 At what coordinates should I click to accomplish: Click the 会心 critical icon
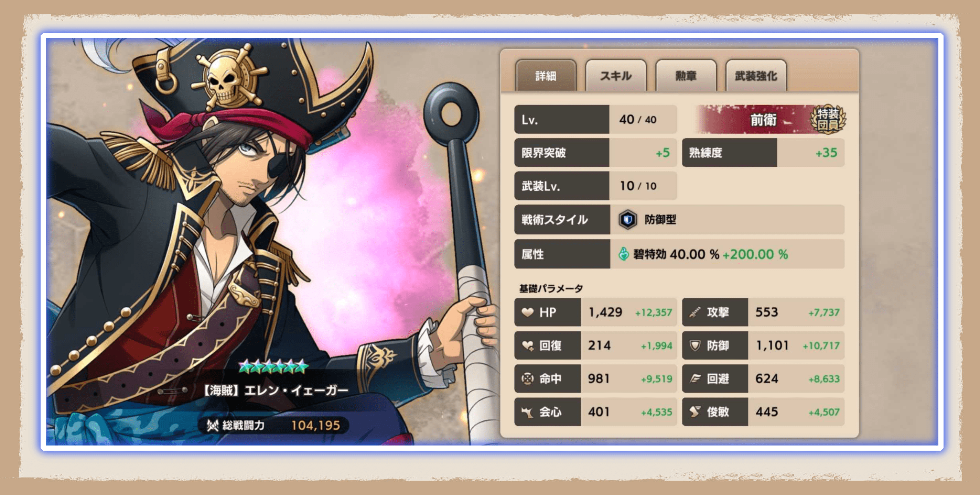click(x=527, y=412)
